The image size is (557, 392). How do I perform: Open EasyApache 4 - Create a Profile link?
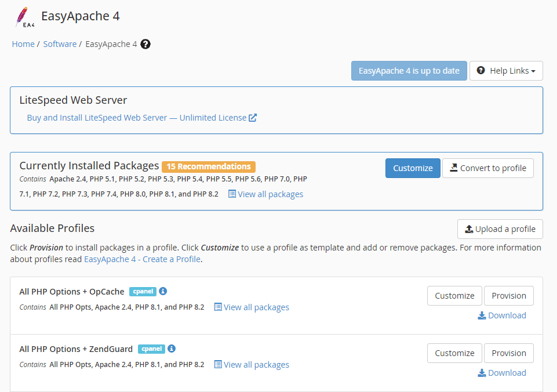pos(142,259)
